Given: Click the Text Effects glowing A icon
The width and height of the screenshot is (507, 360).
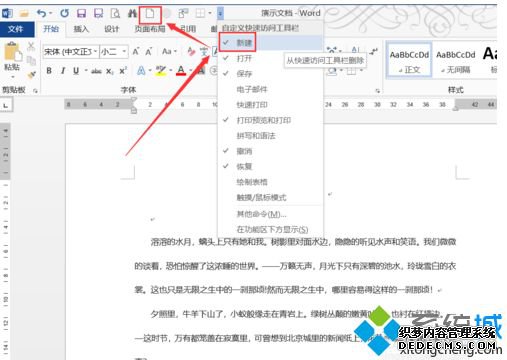Looking at the screenshot, I should [x=141, y=71].
